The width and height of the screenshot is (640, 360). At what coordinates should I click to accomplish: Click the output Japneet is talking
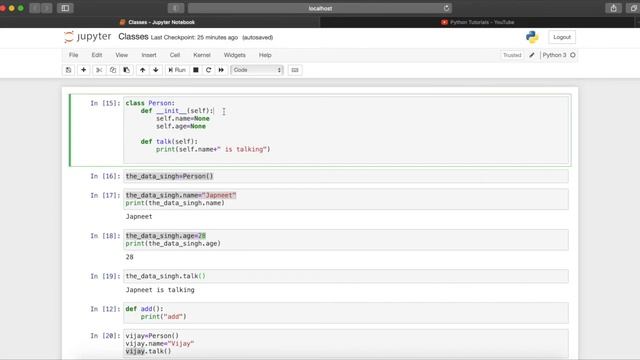click(x=160, y=290)
